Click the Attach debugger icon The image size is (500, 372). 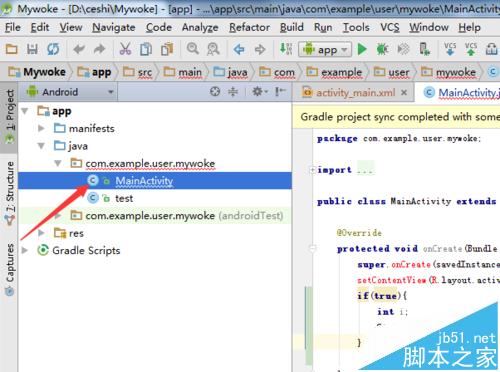(x=403, y=49)
